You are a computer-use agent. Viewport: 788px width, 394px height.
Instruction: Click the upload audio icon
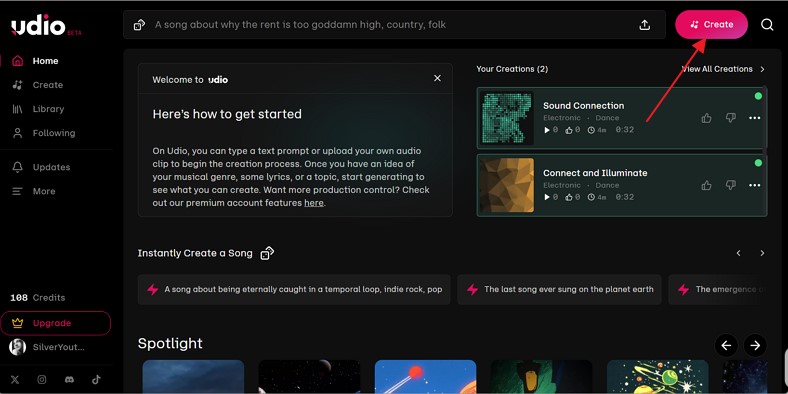pyautogui.click(x=645, y=25)
